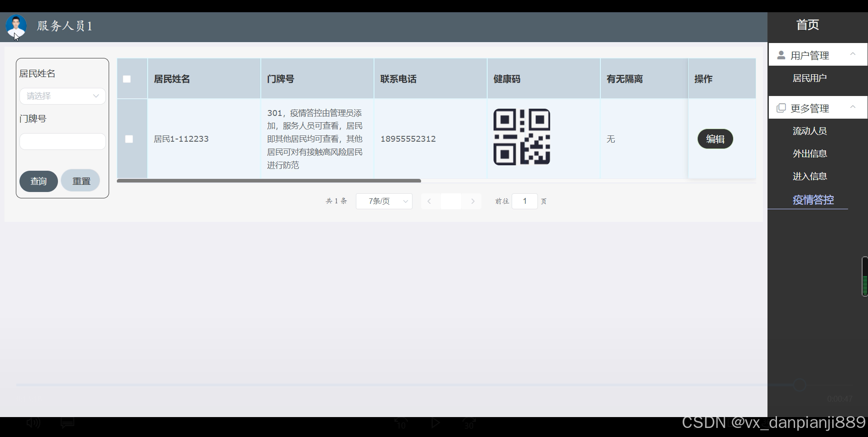Screen dimensions: 868x437
Task: Click the 编辑 button for 居民1-112233
Action: coord(715,139)
